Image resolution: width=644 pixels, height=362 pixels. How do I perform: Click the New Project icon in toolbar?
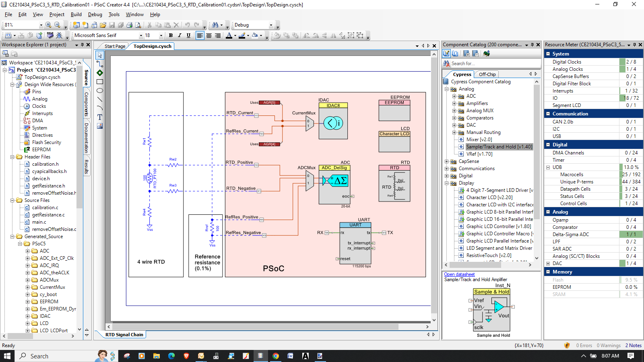[x=76, y=25]
